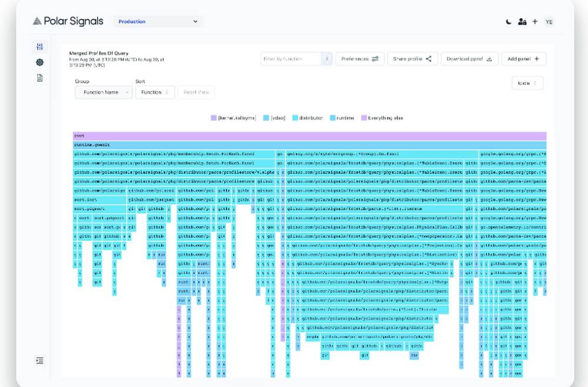Image resolution: width=588 pixels, height=387 pixels.
Task: Expand the sidebar with bottom icon
Action: click(40, 361)
